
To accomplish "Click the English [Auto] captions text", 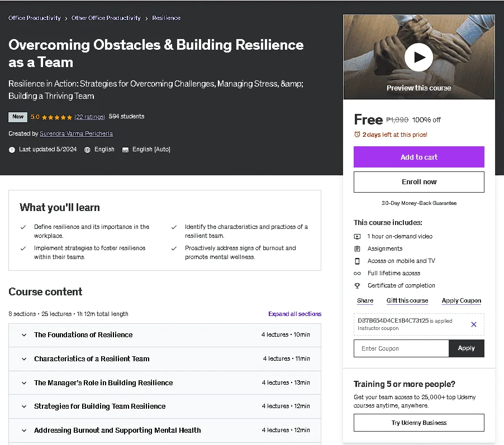I will click(x=151, y=150).
